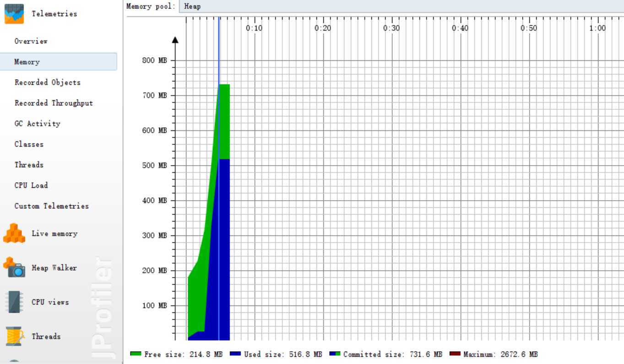Select Overview telemetry view
The image size is (624, 364).
coord(31,41)
